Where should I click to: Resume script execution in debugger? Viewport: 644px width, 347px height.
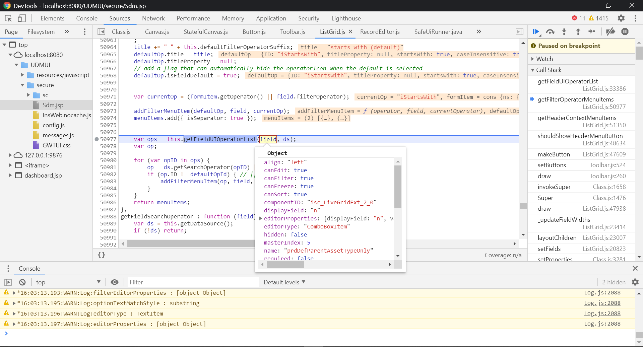pos(535,32)
